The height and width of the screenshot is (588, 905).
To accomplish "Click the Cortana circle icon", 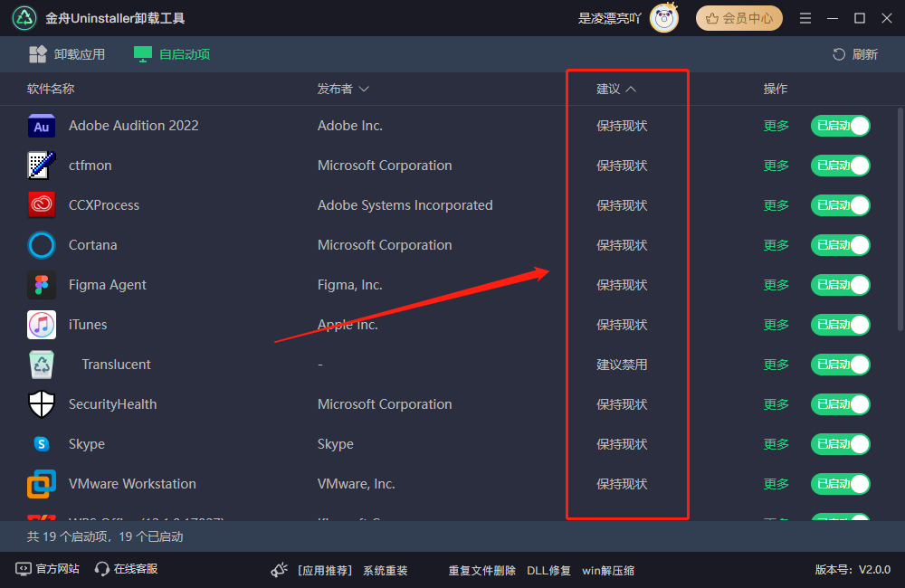I will coord(42,245).
